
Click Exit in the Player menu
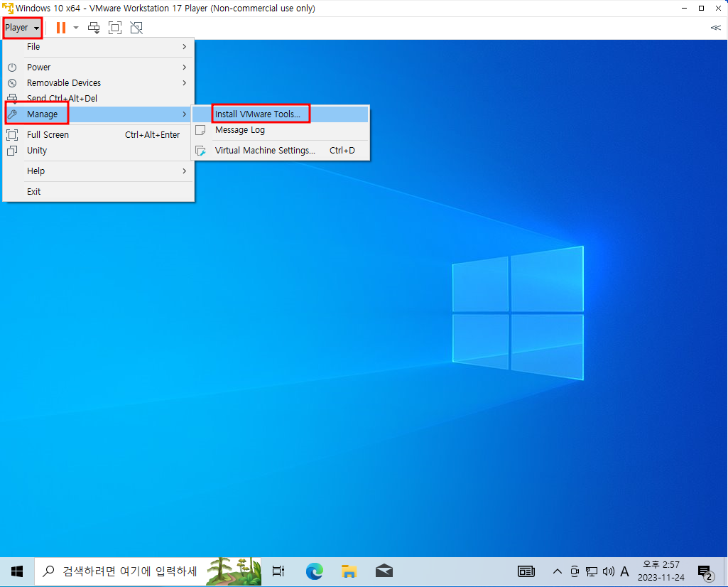click(99, 192)
